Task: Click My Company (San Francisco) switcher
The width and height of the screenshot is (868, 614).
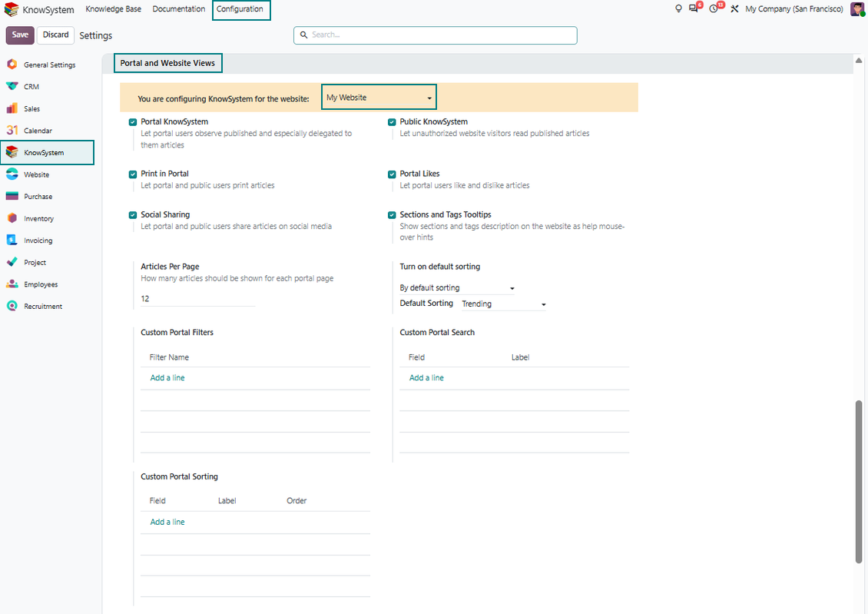Action: coord(793,9)
